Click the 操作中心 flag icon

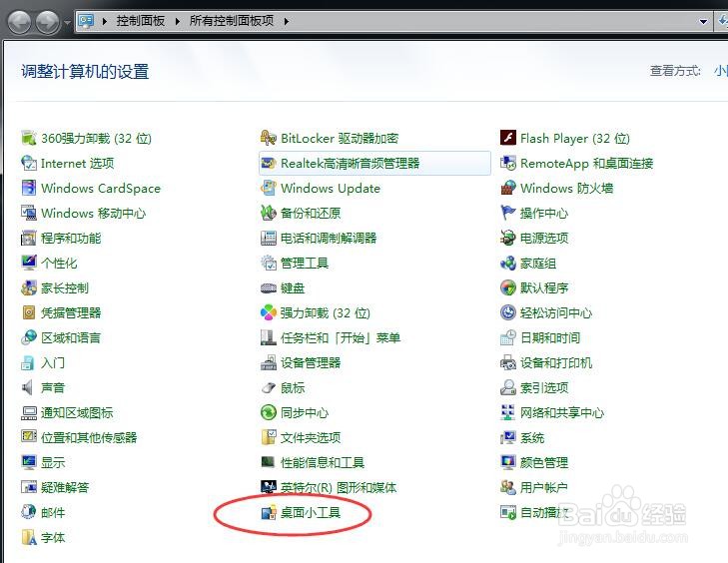click(508, 213)
